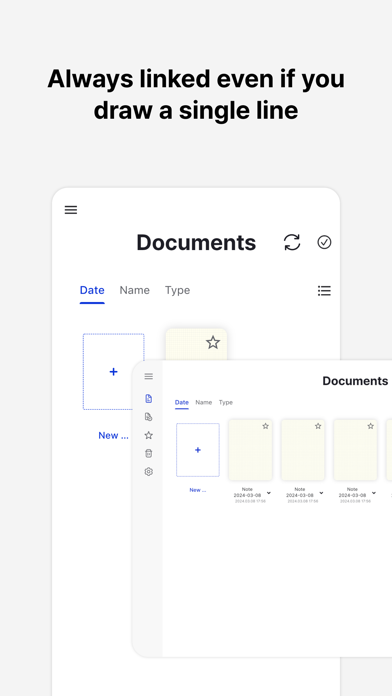
Task: Tap the sync refresh icon
Action: click(x=292, y=242)
